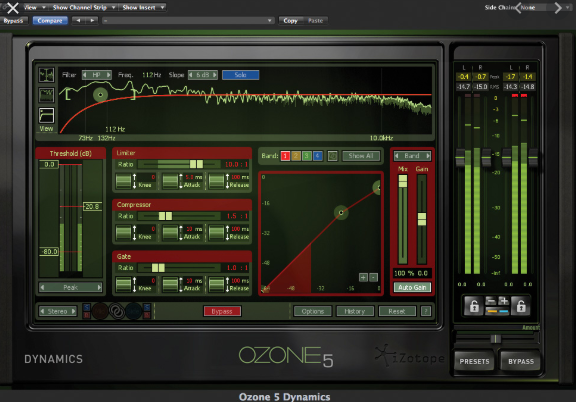Select Band 1 red tab
The height and width of the screenshot is (402, 576).
tap(285, 156)
